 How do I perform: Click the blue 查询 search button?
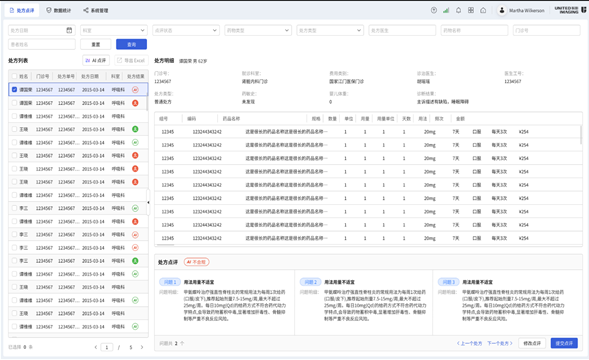click(131, 44)
